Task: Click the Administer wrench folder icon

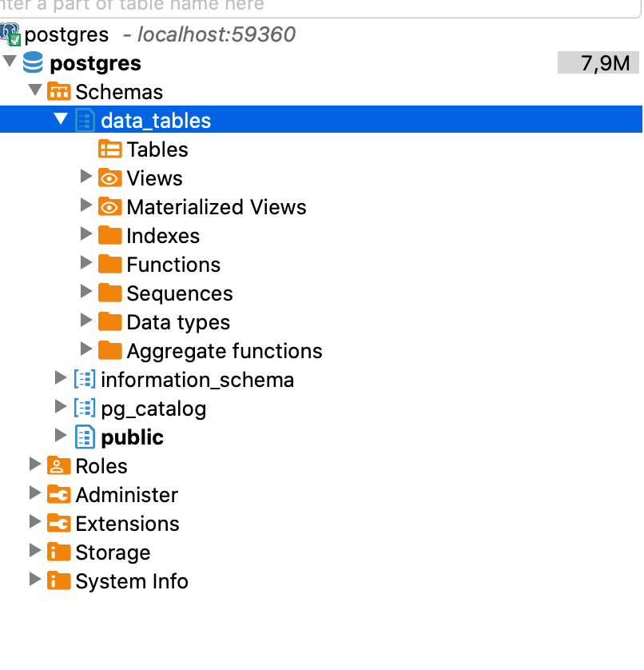Action: tap(59, 495)
